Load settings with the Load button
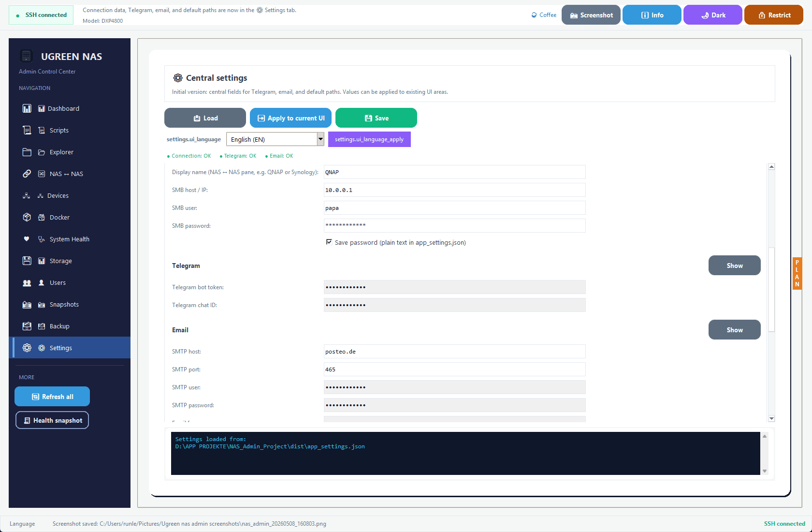Viewport: 812px width, 532px height. click(x=205, y=118)
